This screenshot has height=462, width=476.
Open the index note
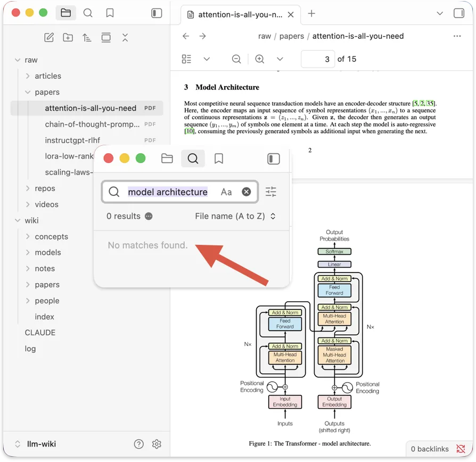click(44, 317)
